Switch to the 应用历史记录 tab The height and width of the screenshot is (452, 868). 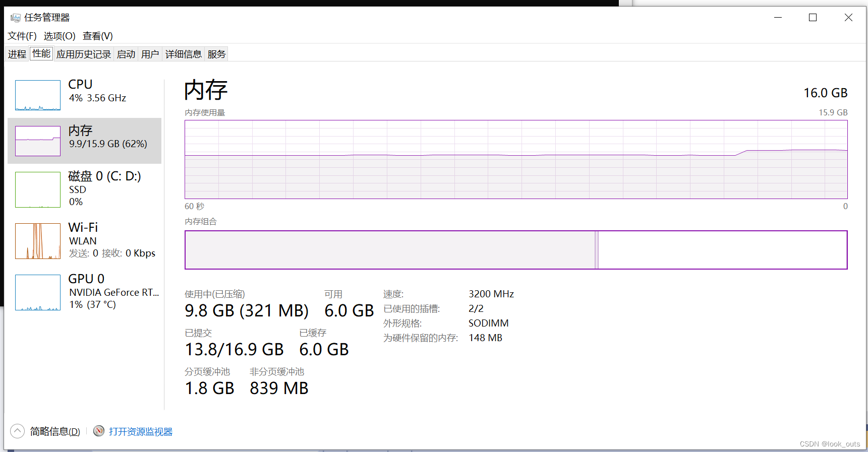coord(84,54)
